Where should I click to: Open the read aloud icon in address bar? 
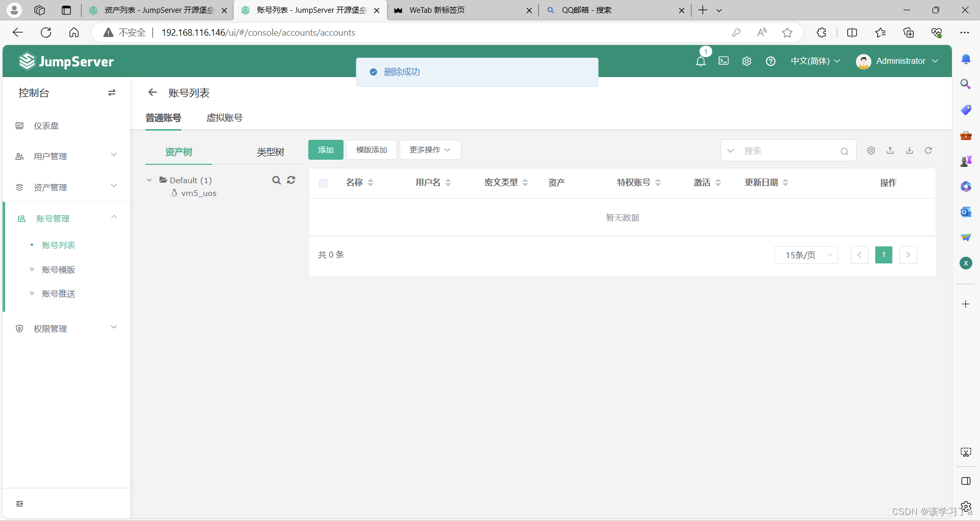click(762, 33)
